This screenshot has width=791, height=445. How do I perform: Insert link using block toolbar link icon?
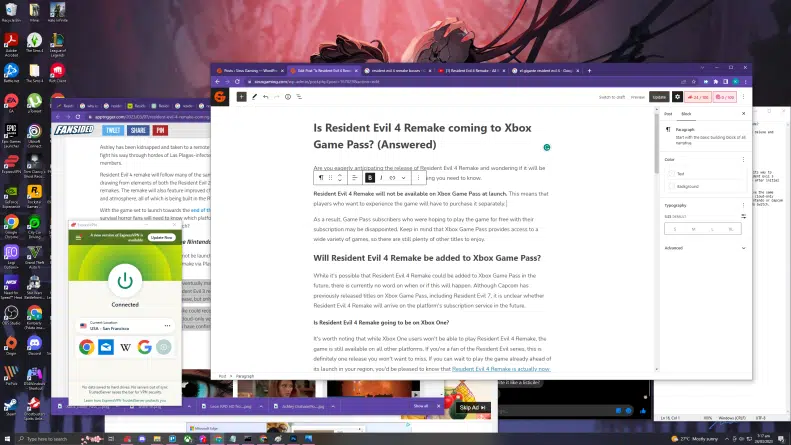392,177
